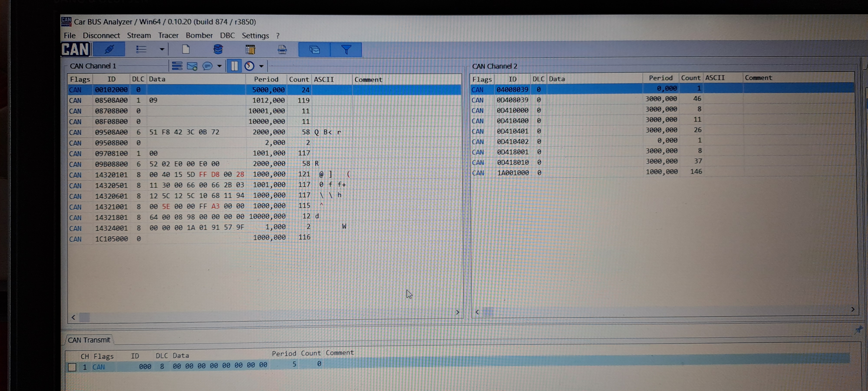Open dropdown arrow next to clock icon
Viewport: 868px width, 391px height.
261,66
